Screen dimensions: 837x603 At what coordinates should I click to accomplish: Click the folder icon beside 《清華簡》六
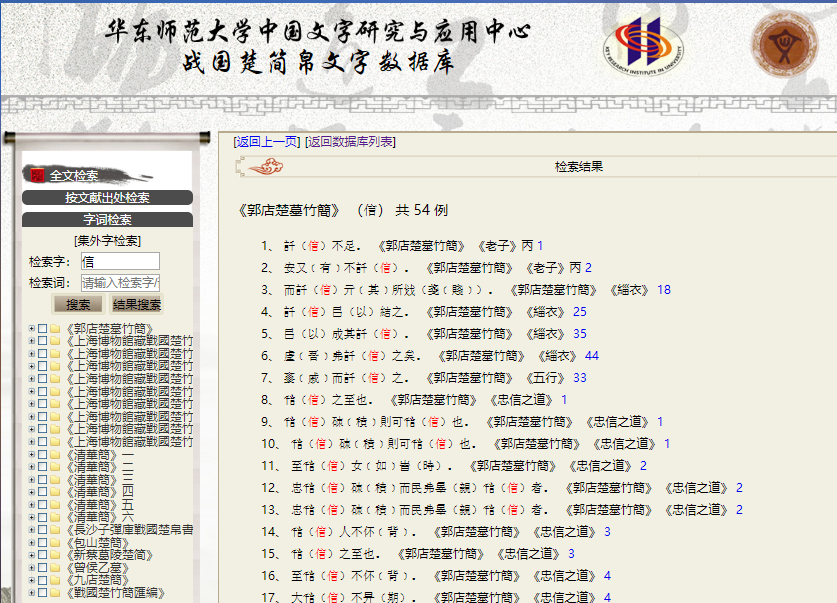[x=55, y=517]
